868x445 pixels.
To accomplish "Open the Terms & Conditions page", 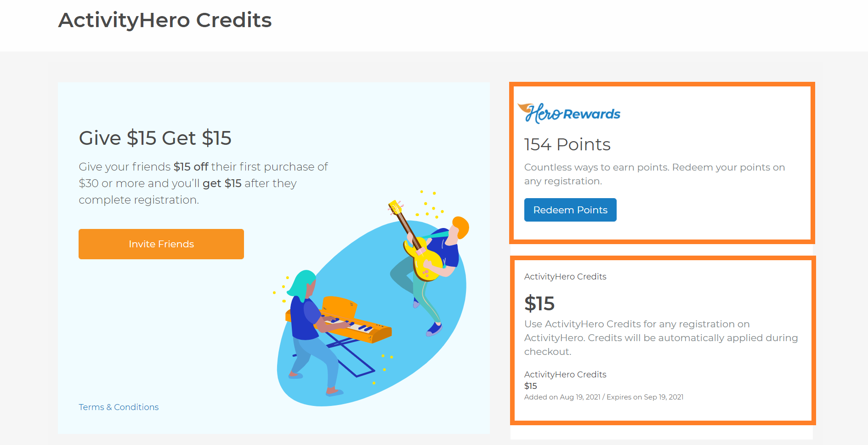I will (x=118, y=407).
